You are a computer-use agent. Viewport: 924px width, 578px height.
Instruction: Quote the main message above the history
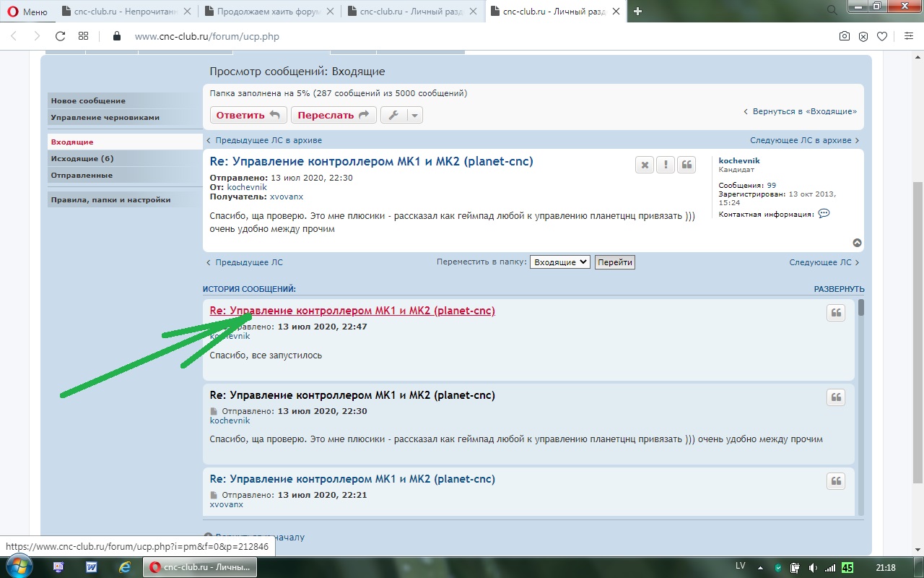(x=686, y=165)
